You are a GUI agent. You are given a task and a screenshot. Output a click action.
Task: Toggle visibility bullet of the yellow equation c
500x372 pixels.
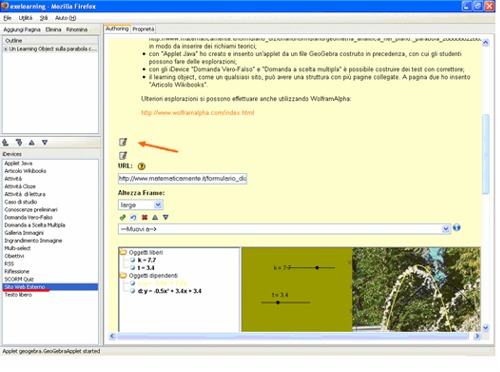point(133,283)
